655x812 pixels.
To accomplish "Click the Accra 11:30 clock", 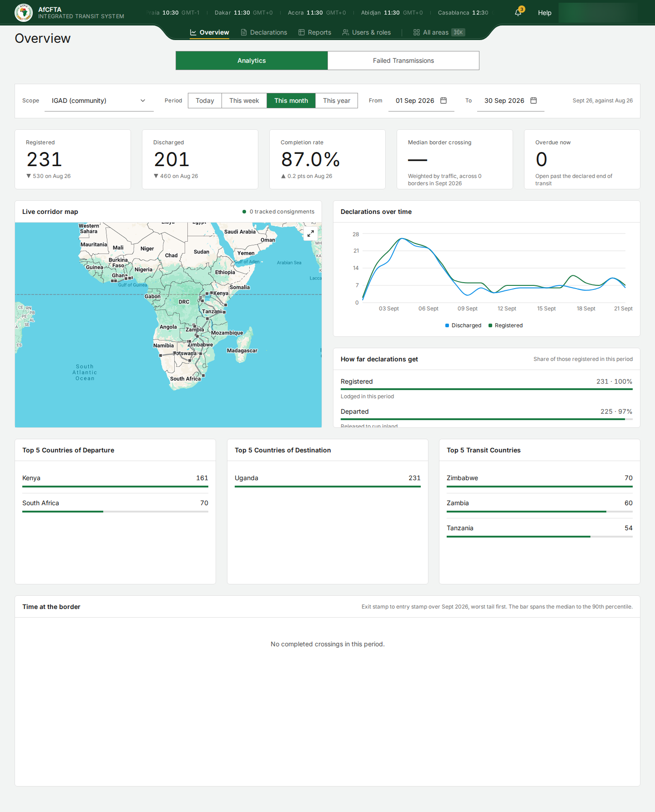I will point(317,13).
